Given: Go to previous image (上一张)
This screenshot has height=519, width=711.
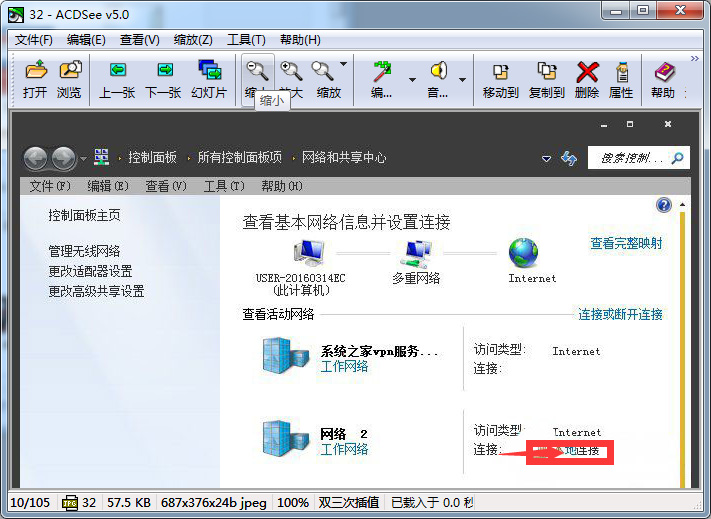Looking at the screenshot, I should (117, 70).
